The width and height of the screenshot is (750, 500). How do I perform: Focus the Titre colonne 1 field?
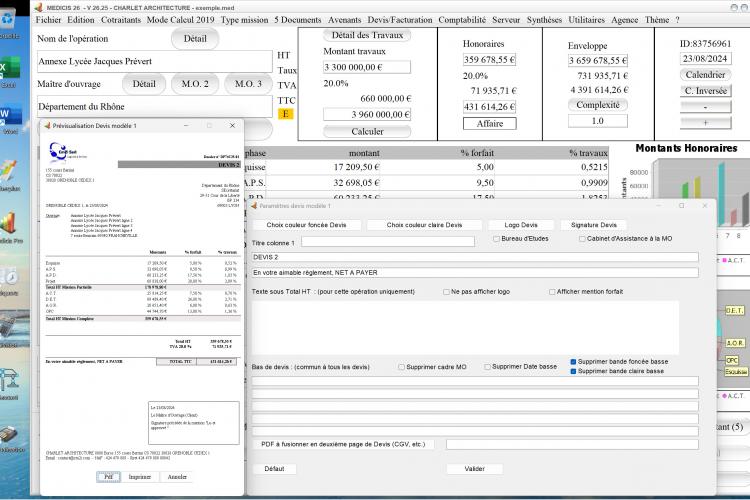pyautogui.click(x=388, y=242)
